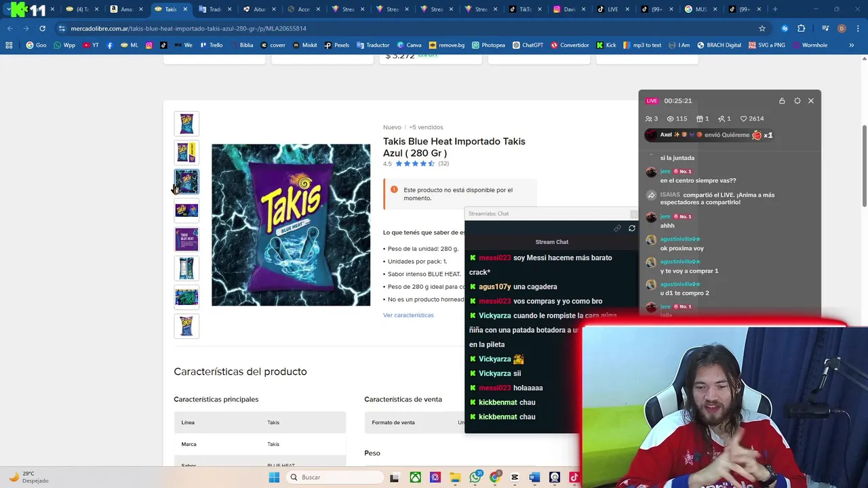Select the Takis Blue Heat purple text thumbnail

coord(186,239)
